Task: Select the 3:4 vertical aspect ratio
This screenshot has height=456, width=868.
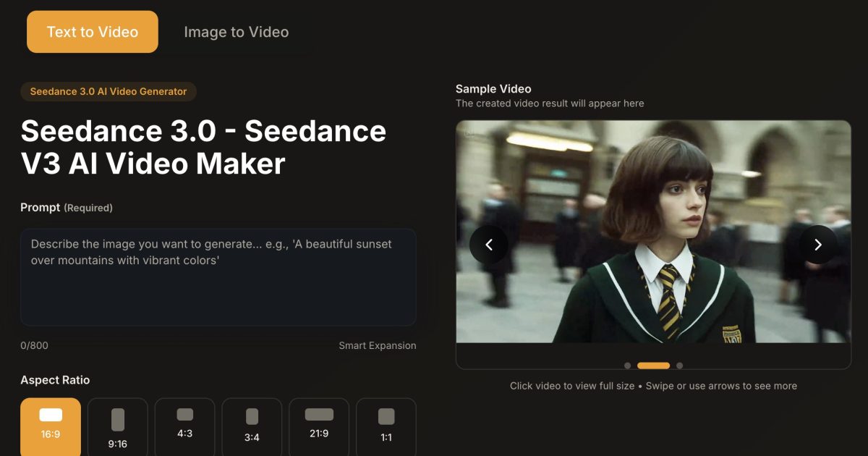Action: click(x=252, y=426)
